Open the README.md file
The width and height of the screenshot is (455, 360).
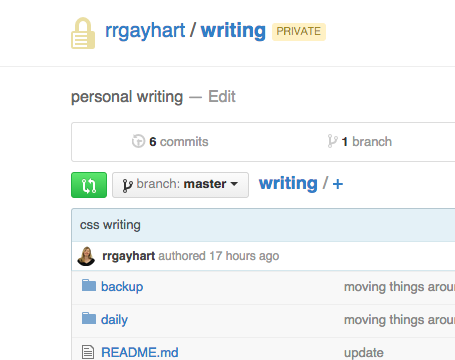[140, 353]
